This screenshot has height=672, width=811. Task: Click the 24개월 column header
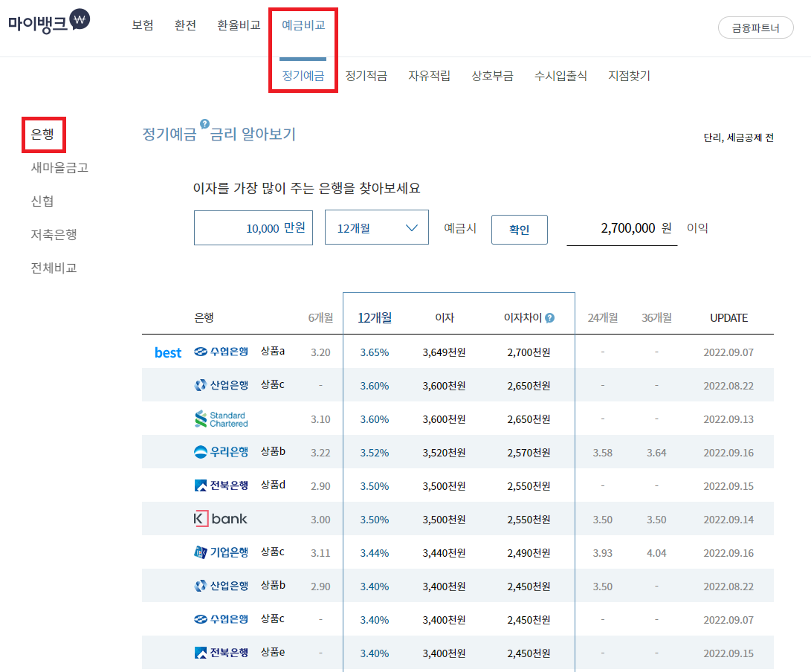(603, 317)
